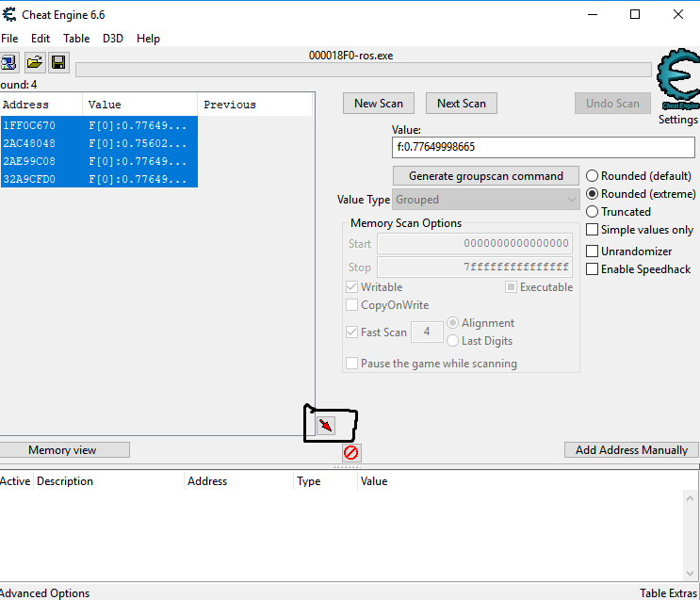Screen dimensions: 700x600
Task: Open the Table menu
Action: coord(76,39)
